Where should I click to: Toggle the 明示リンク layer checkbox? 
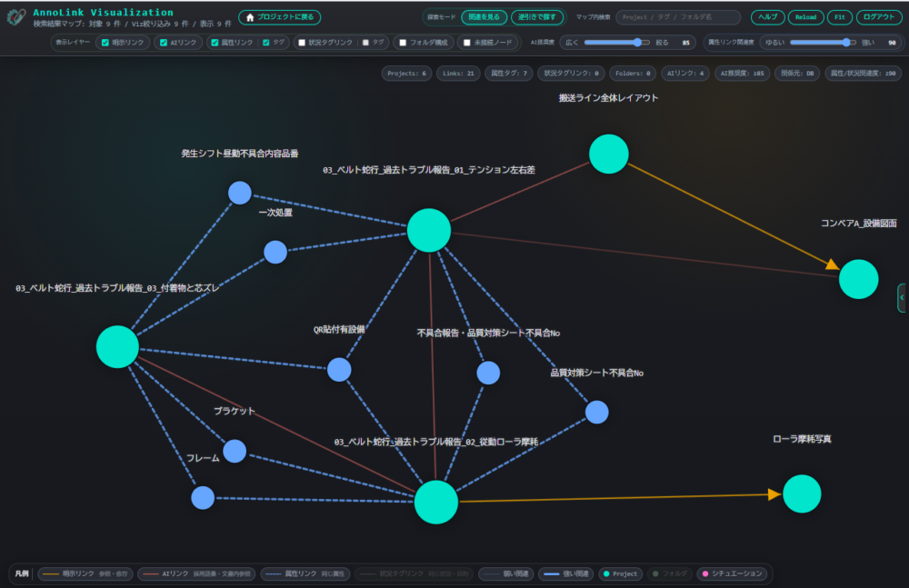pos(105,43)
